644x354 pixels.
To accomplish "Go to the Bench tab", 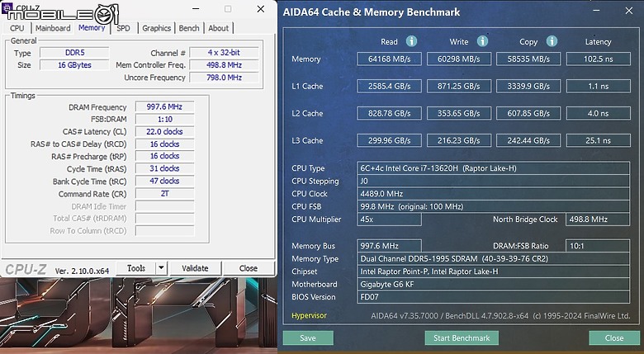I will (x=189, y=28).
